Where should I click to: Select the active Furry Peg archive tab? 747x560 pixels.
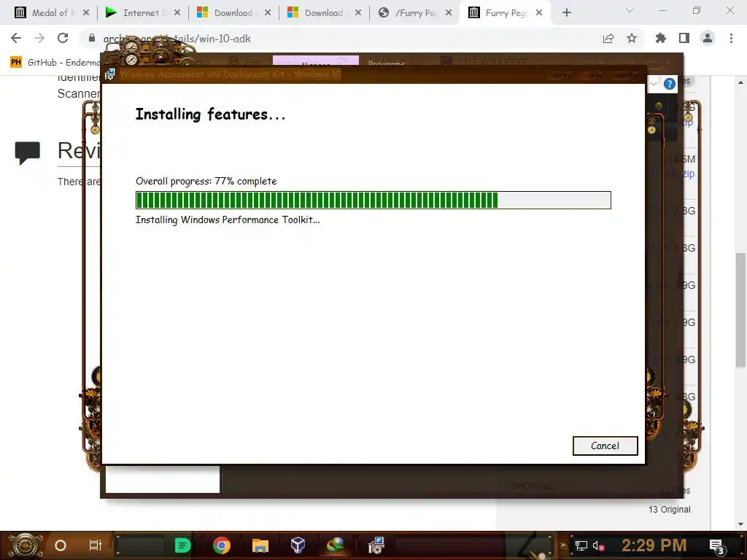pos(505,13)
